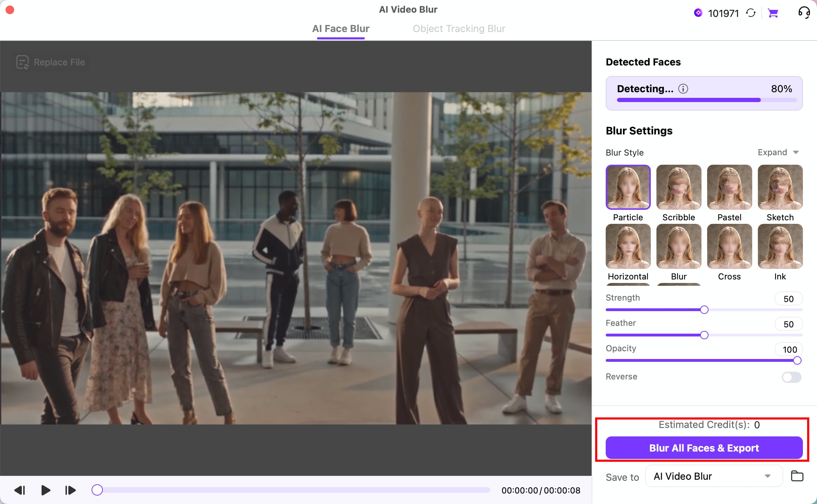Click the video timeline playhead

[97, 490]
